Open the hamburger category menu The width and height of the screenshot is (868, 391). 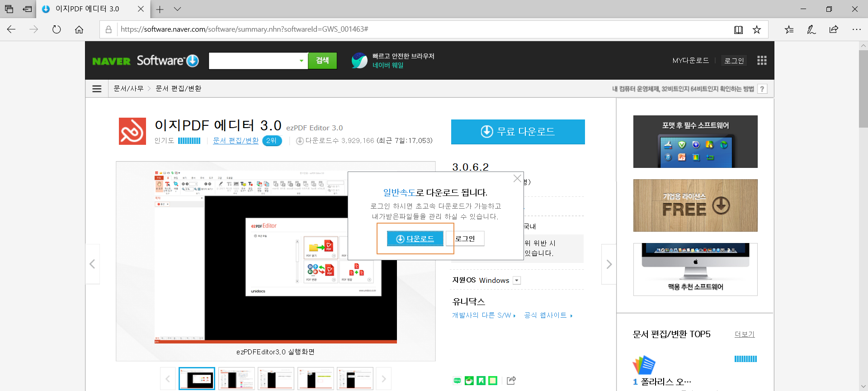coord(97,89)
